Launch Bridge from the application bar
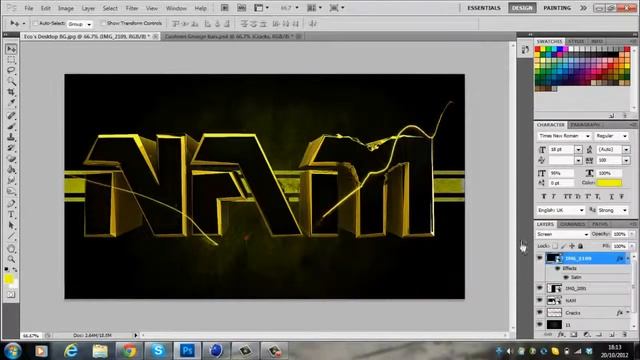This screenshot has width=640, height=360. 224,8
